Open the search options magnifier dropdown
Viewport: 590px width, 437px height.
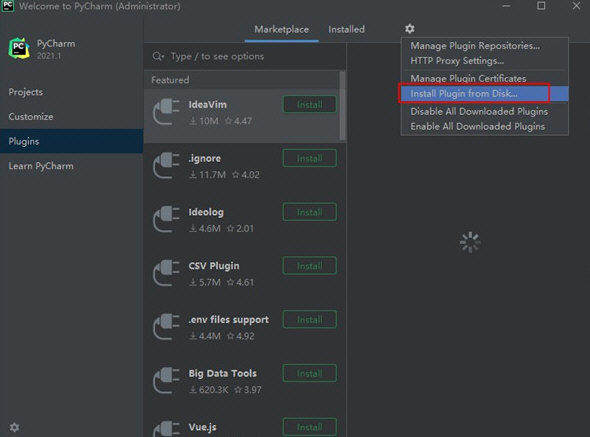point(158,56)
